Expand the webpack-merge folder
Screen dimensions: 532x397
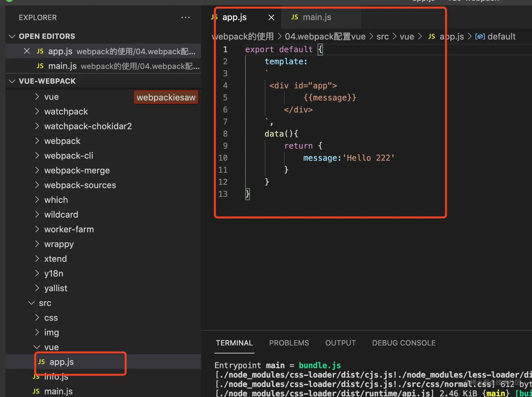(x=37, y=171)
